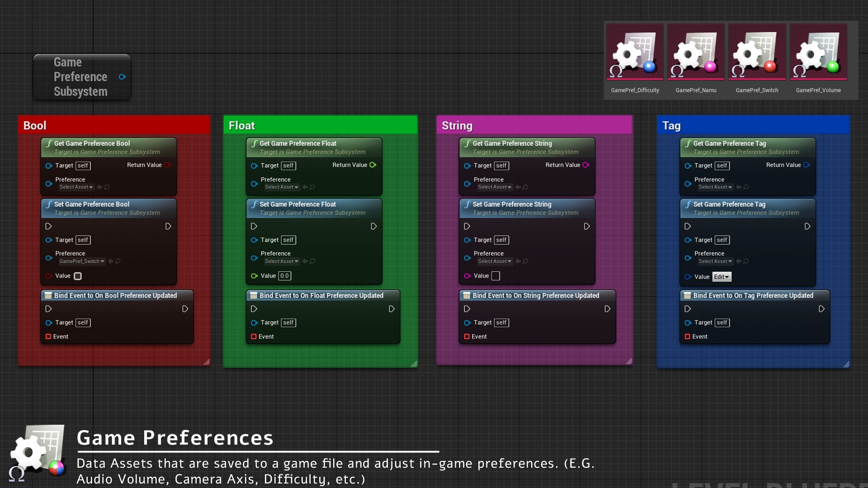The height and width of the screenshot is (488, 868).
Task: Click the Preference pin in Get Game Preference Bool
Action: pyautogui.click(x=48, y=184)
